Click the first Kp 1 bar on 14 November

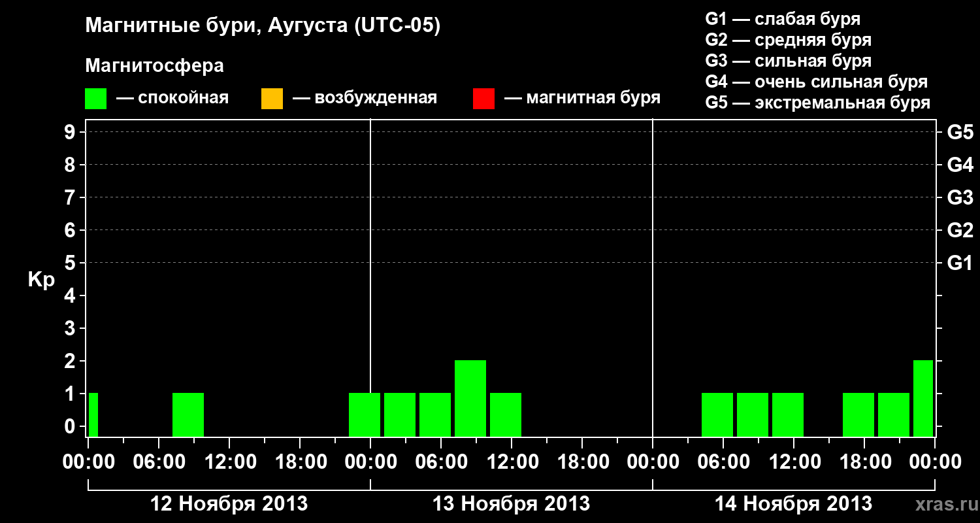pyautogui.click(x=717, y=414)
